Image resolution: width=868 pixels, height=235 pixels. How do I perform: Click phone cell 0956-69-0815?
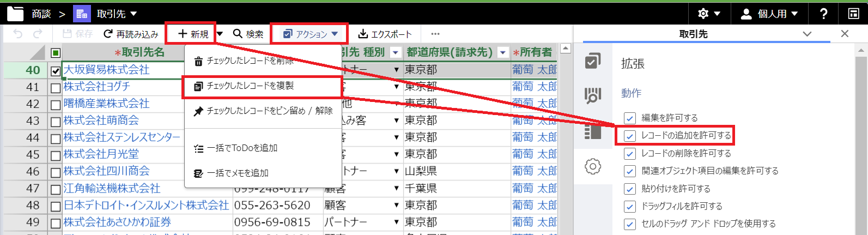coord(272,222)
